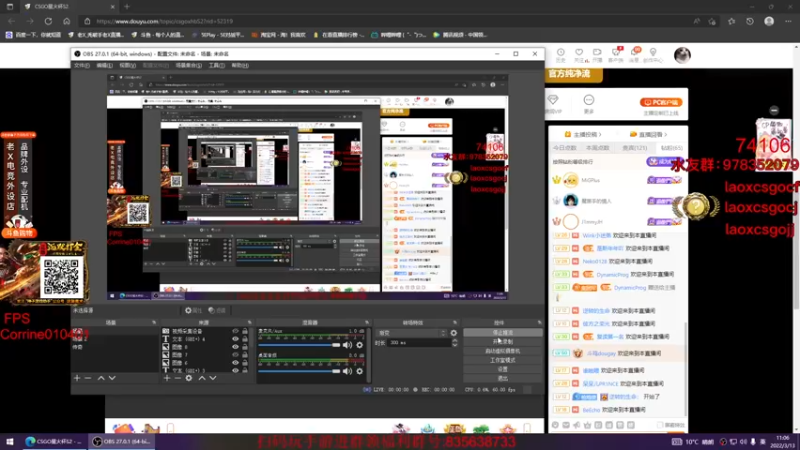Open the Scene Collection menu in OBS
800x450 pixels.
coord(188,65)
